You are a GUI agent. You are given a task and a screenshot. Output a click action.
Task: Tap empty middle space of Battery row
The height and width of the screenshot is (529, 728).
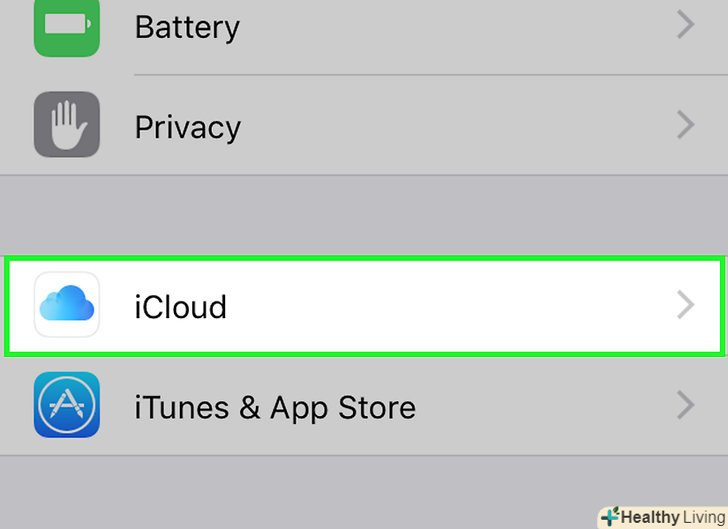(x=450, y=25)
